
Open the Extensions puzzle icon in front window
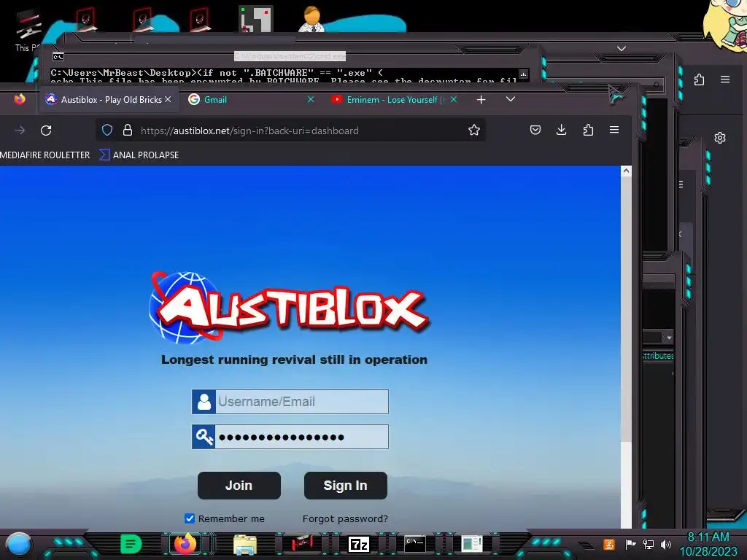pos(588,130)
